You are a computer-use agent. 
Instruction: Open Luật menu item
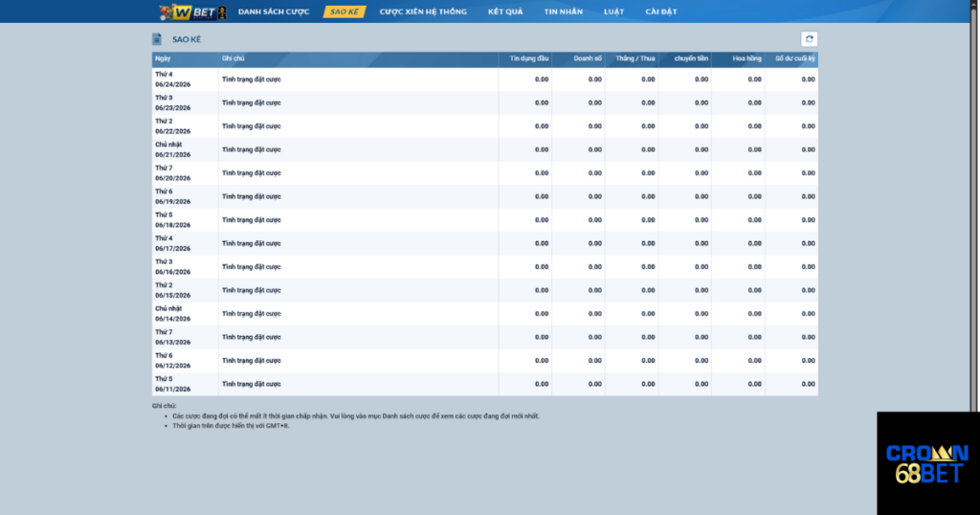coord(613,11)
